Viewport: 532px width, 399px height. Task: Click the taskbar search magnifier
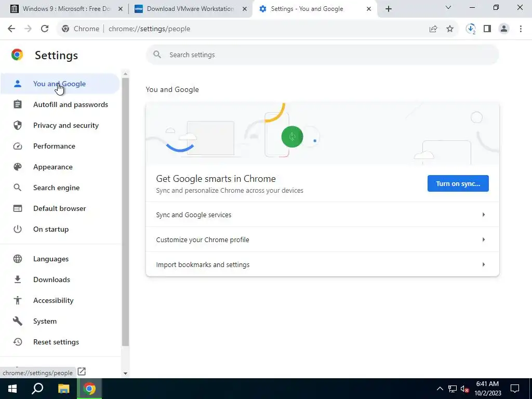click(37, 389)
